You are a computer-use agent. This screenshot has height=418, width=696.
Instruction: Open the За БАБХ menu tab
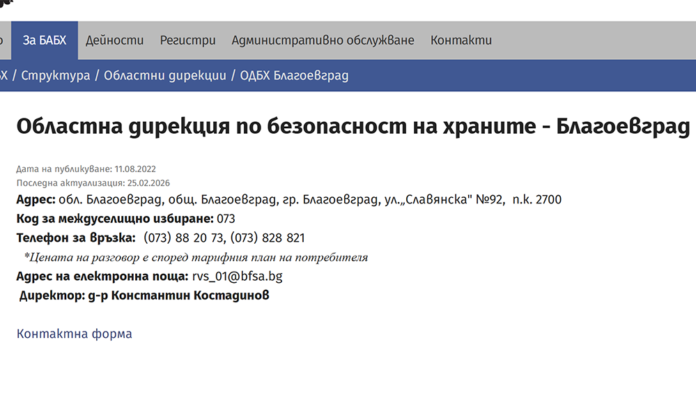pyautogui.click(x=44, y=40)
